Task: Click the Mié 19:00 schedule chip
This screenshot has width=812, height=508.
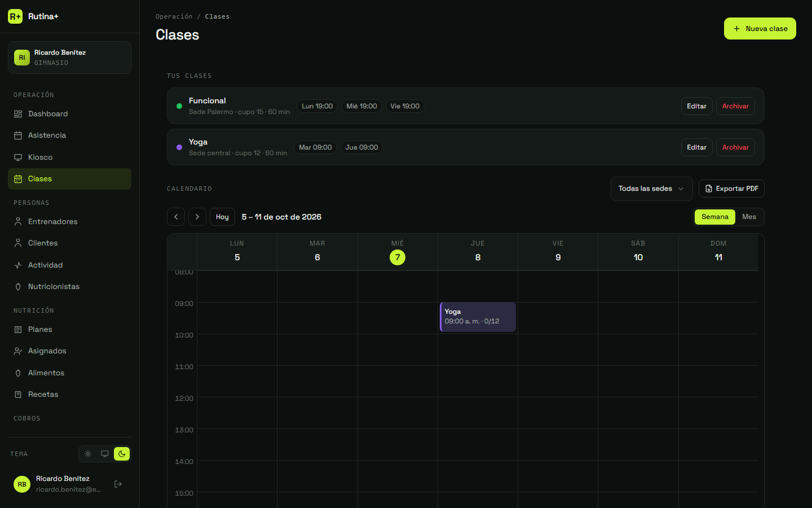Action: point(361,106)
